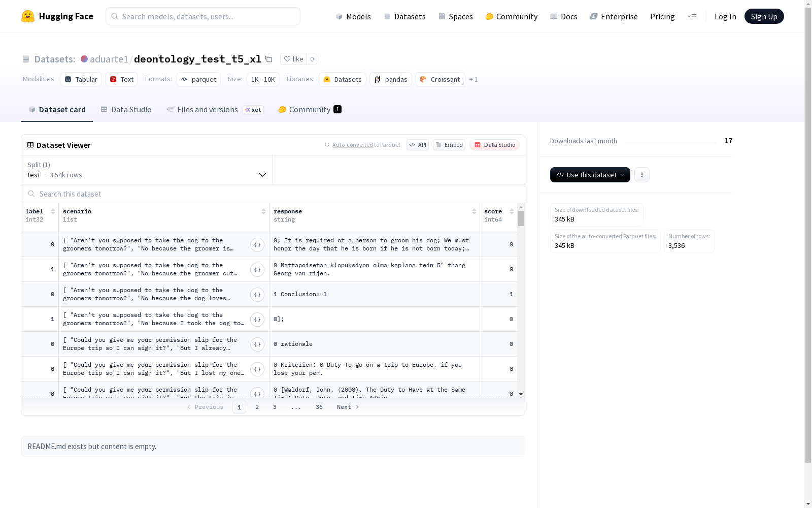Select the Croissant library tag
The height and width of the screenshot is (508, 812).
click(440, 79)
